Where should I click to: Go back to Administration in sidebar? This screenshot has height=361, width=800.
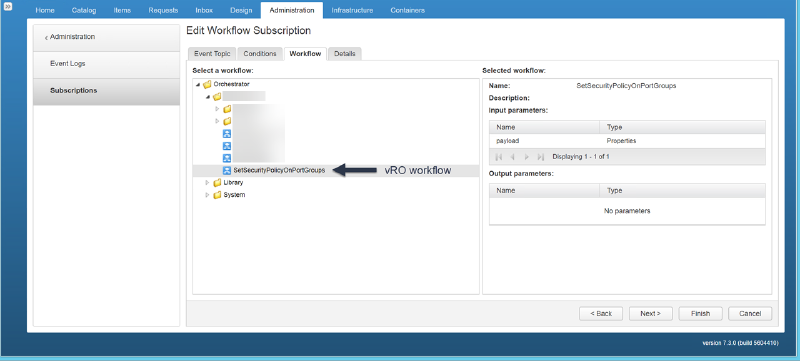pyautogui.click(x=106, y=37)
